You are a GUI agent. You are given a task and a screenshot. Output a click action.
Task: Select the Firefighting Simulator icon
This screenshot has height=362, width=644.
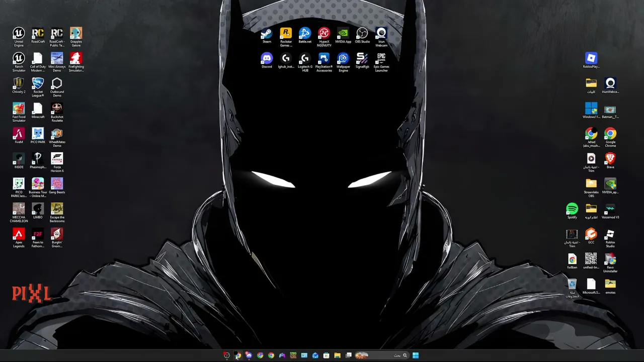[x=76, y=62]
